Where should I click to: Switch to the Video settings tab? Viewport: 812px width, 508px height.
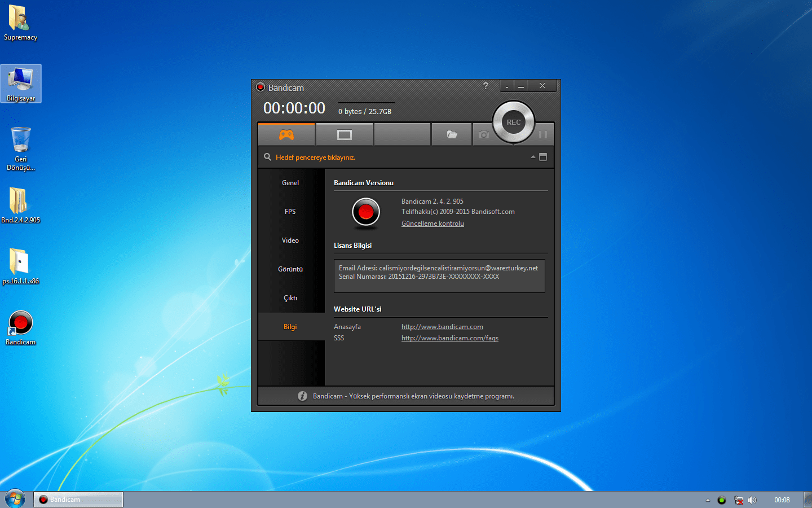(291, 240)
